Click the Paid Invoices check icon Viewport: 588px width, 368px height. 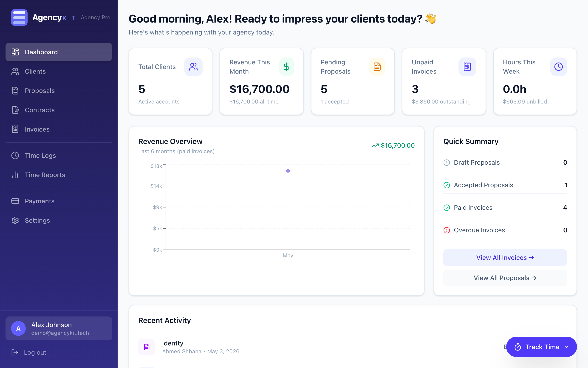[x=447, y=208]
